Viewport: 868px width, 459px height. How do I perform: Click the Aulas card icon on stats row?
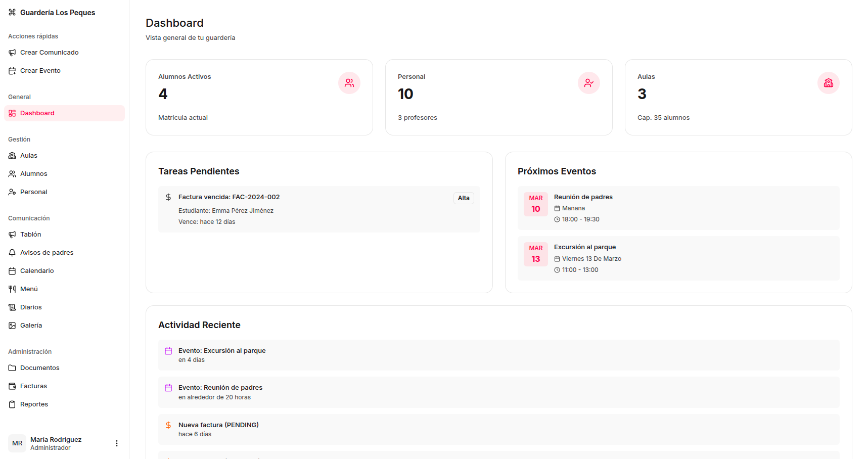pyautogui.click(x=828, y=83)
